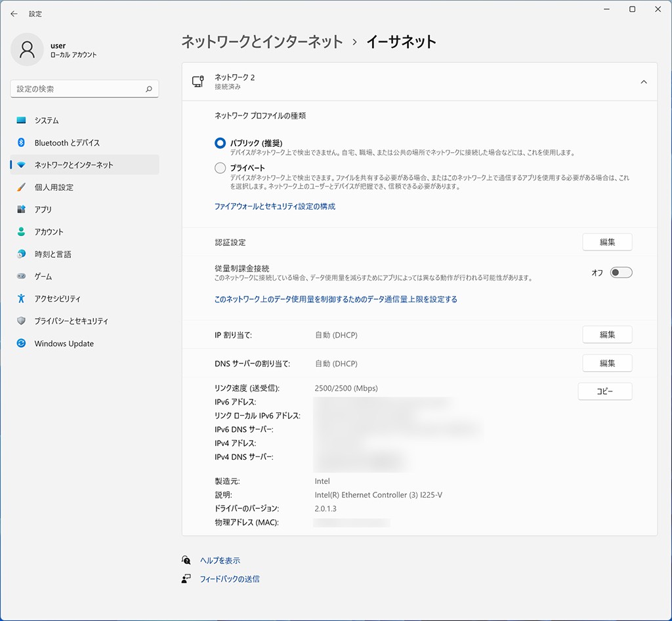The height and width of the screenshot is (621, 672).
Task: Select the パブリック (推奨) radio button
Action: tap(220, 143)
